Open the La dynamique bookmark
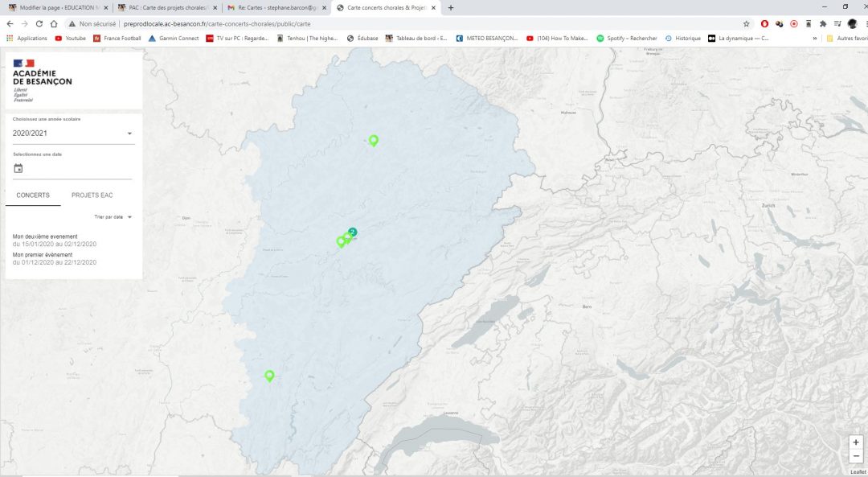This screenshot has height=477, width=868. tap(739, 39)
